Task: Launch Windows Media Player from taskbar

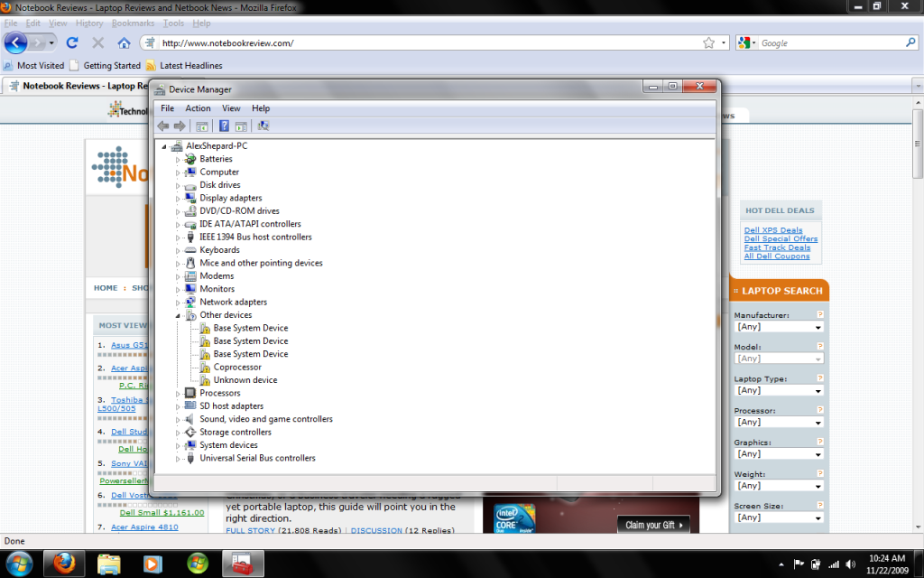Action: [x=152, y=564]
